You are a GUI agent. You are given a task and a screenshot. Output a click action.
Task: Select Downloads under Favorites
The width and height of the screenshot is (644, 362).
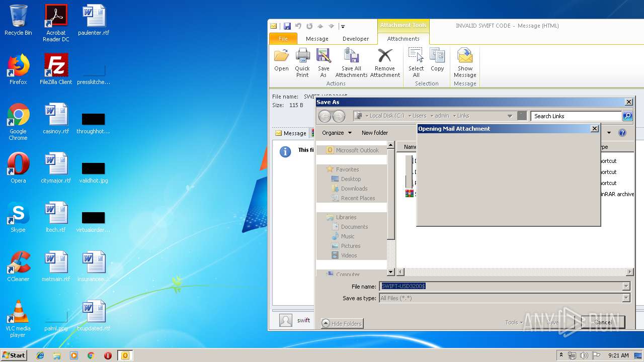tap(349, 189)
